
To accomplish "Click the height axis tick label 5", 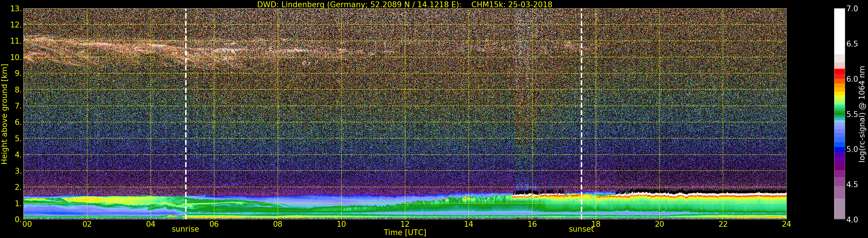I will [x=18, y=138].
